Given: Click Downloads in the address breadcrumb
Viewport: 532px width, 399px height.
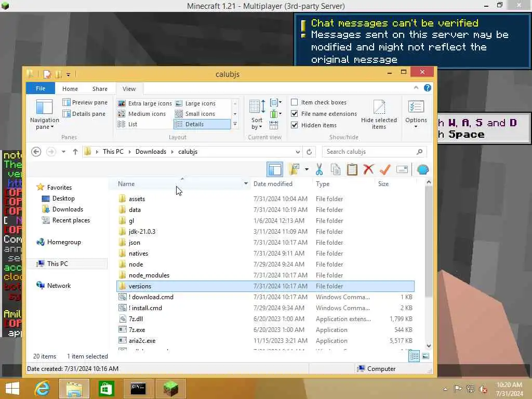Looking at the screenshot, I should pyautogui.click(x=151, y=152).
